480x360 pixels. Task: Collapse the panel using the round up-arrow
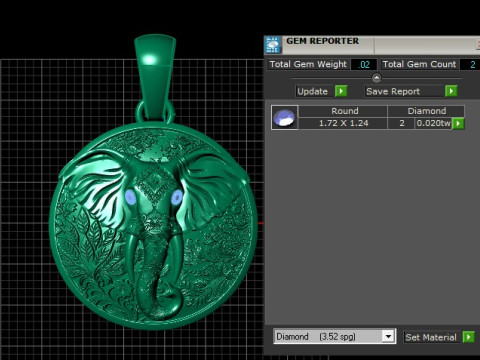coord(376,78)
